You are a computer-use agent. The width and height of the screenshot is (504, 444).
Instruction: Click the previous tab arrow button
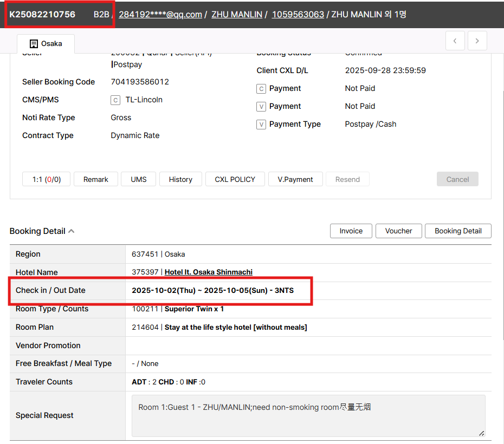pyautogui.click(x=455, y=41)
